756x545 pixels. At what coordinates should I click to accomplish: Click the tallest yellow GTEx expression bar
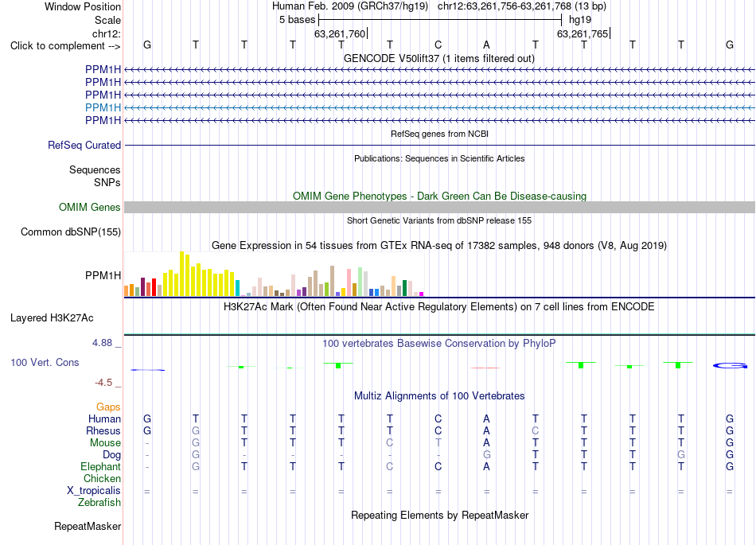click(181, 274)
